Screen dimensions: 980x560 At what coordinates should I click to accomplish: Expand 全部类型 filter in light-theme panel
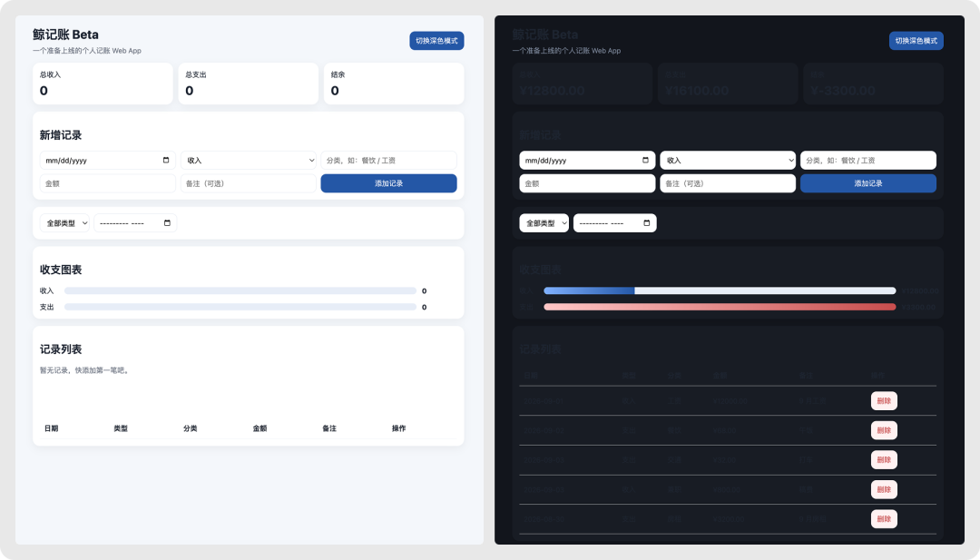[x=65, y=222]
